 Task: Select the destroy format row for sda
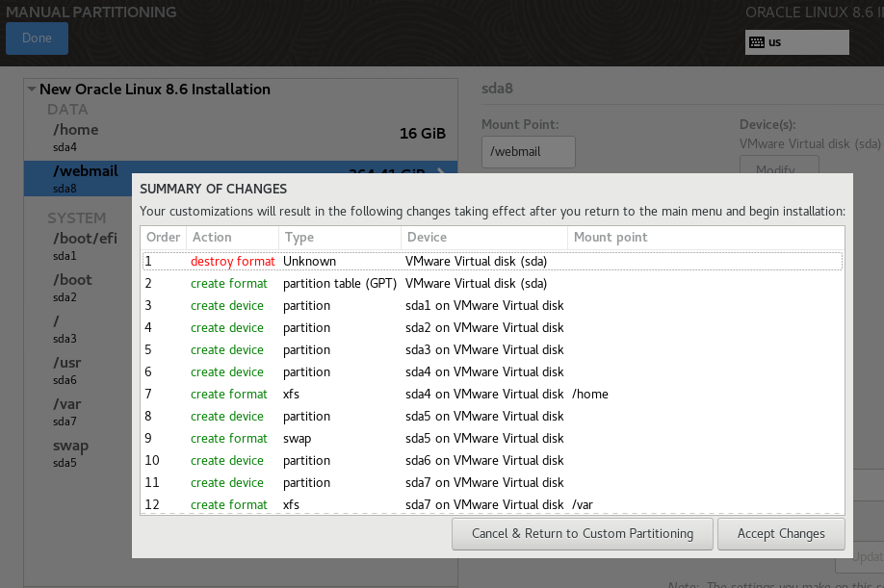pos(491,261)
